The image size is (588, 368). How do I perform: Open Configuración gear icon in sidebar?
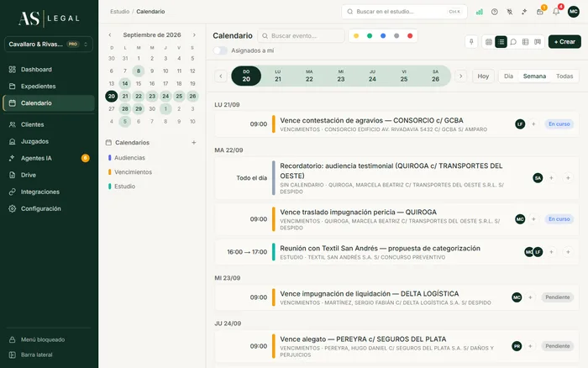13,208
